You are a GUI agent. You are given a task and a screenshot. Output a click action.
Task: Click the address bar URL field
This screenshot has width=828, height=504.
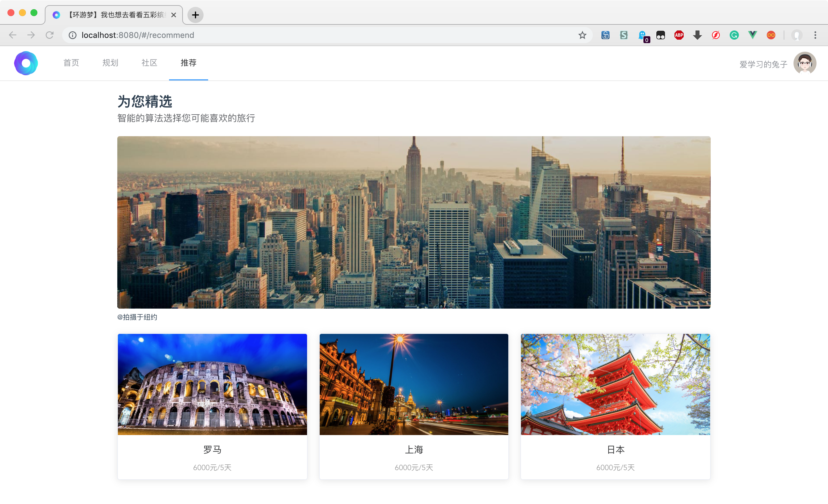(x=302, y=35)
